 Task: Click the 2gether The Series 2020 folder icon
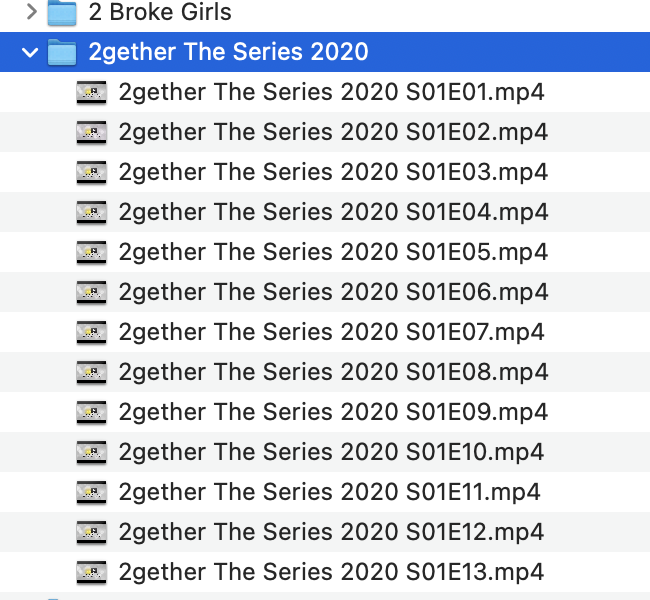tap(62, 52)
